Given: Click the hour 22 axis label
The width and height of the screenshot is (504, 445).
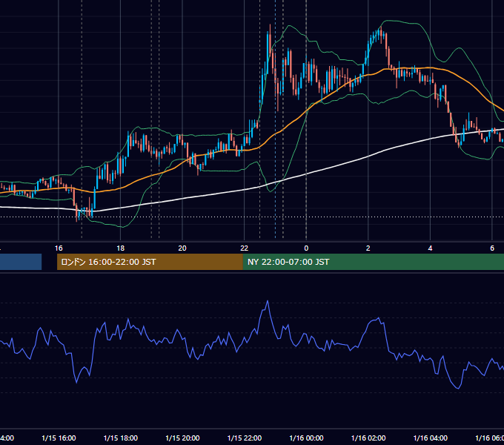Looking at the screenshot, I should (x=245, y=248).
